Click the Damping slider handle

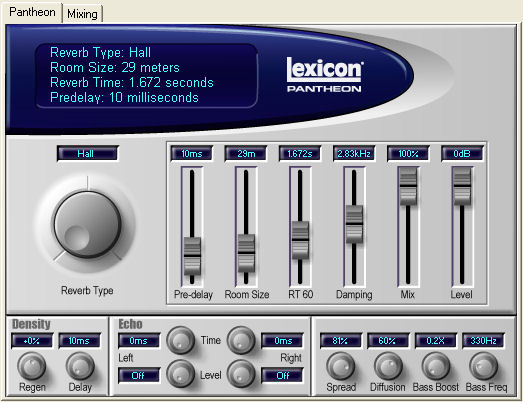(354, 224)
